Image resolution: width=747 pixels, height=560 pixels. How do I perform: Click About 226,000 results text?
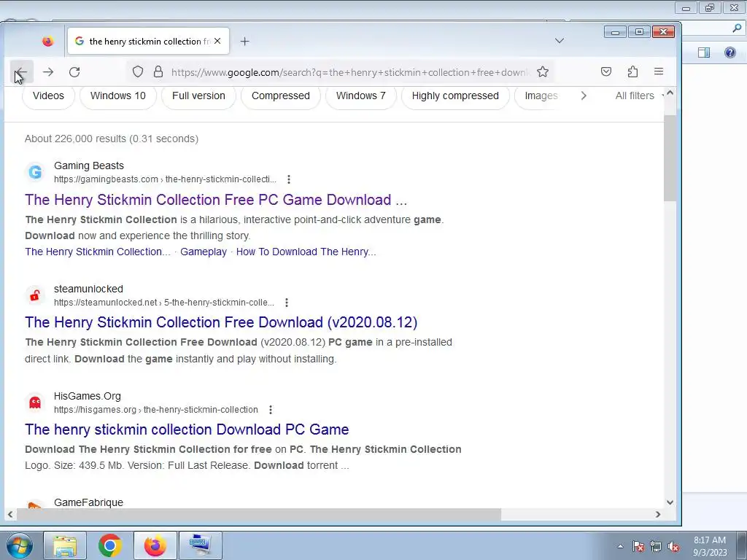112,139
